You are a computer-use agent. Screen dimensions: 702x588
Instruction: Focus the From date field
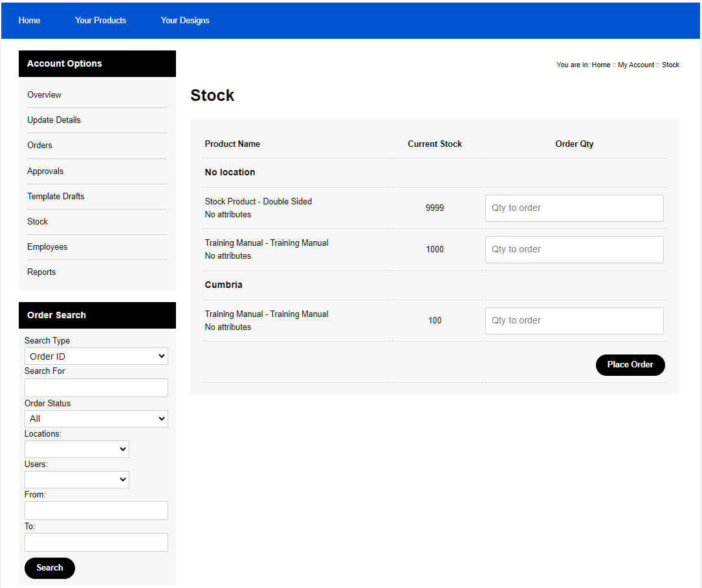96,510
